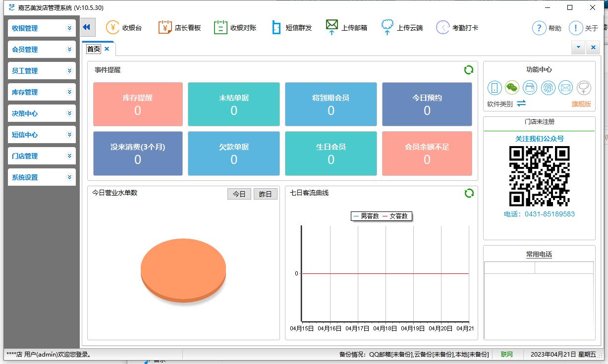
Task: Refresh the 七日客流曲线 chart
Action: pos(469,193)
